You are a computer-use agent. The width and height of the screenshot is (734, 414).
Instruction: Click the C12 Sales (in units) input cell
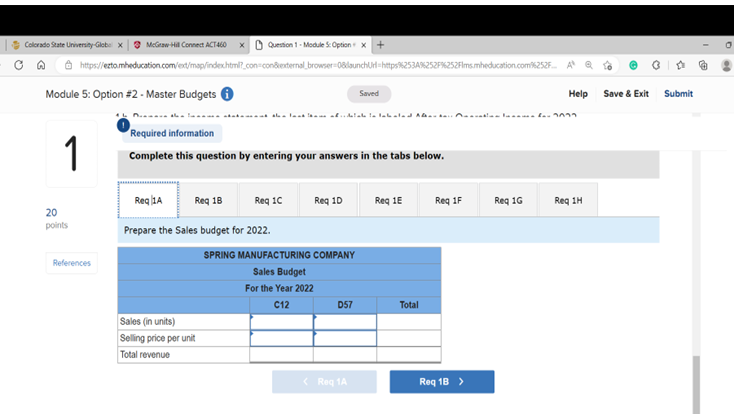click(281, 322)
